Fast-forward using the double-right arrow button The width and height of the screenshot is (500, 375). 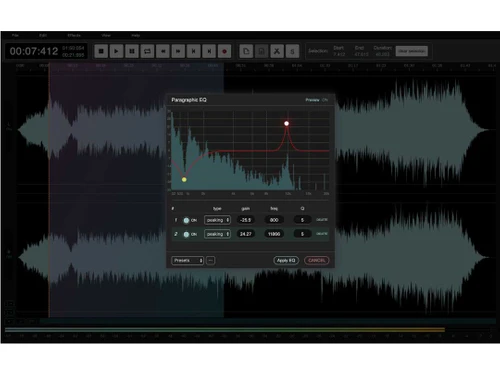(x=178, y=51)
